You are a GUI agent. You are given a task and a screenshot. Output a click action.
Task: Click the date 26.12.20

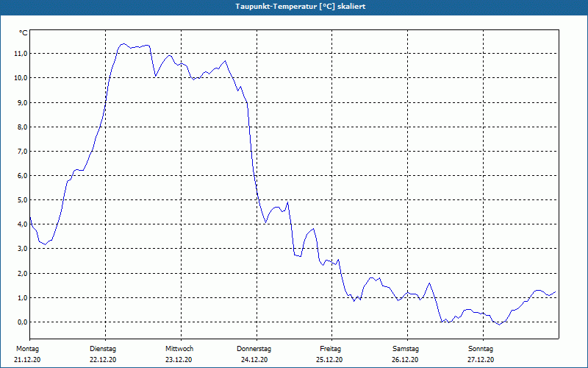(405, 360)
